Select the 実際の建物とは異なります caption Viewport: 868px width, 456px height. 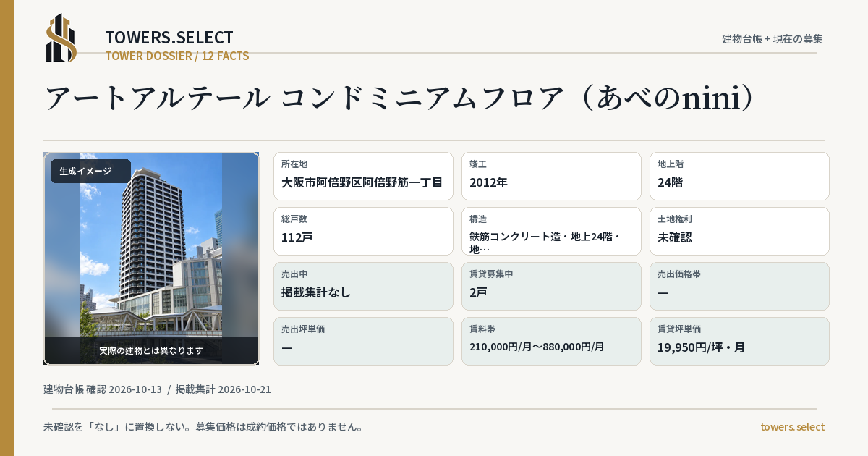[151, 350]
